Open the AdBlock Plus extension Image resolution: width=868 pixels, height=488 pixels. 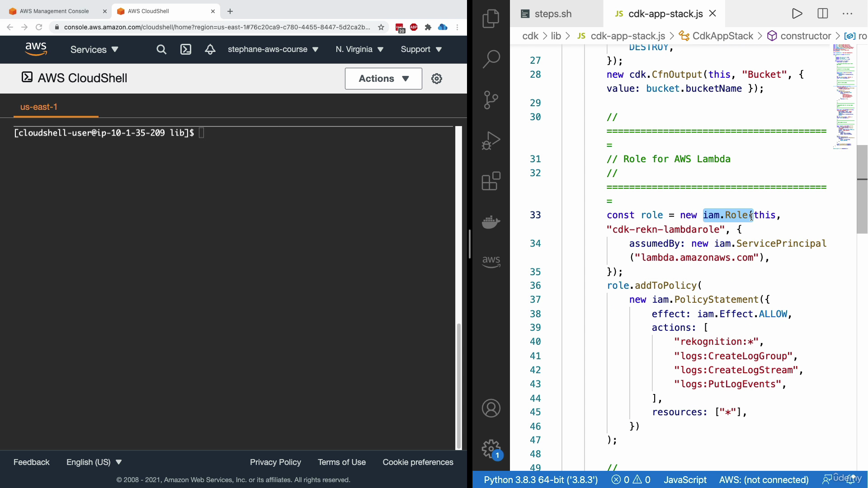414,27
